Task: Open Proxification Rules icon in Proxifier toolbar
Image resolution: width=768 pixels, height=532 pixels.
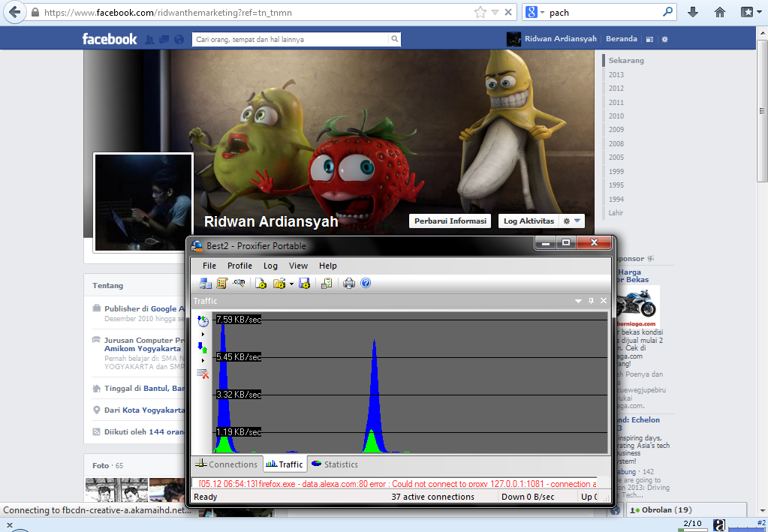Action: point(222,284)
